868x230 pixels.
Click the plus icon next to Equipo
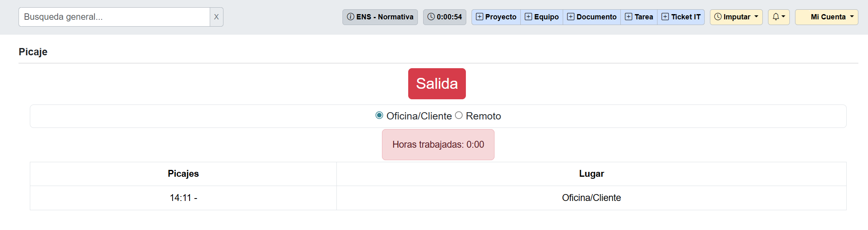tap(528, 17)
